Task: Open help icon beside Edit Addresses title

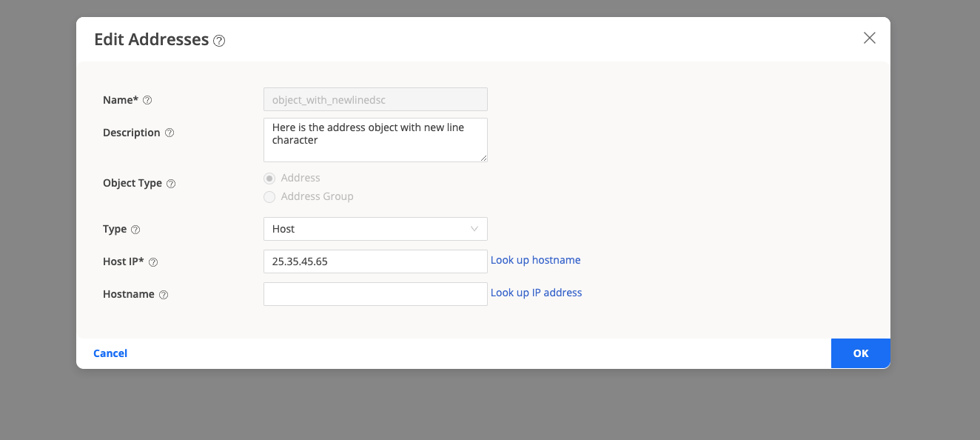Action: click(x=219, y=41)
